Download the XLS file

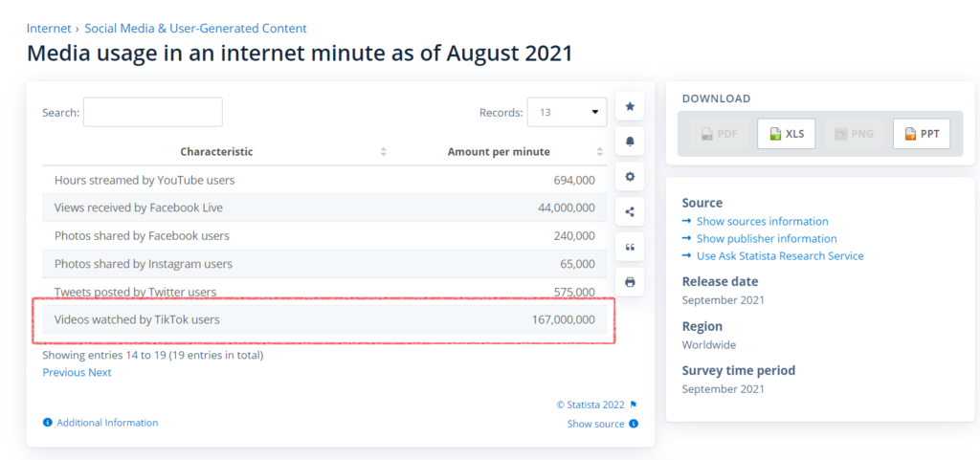[x=786, y=134]
